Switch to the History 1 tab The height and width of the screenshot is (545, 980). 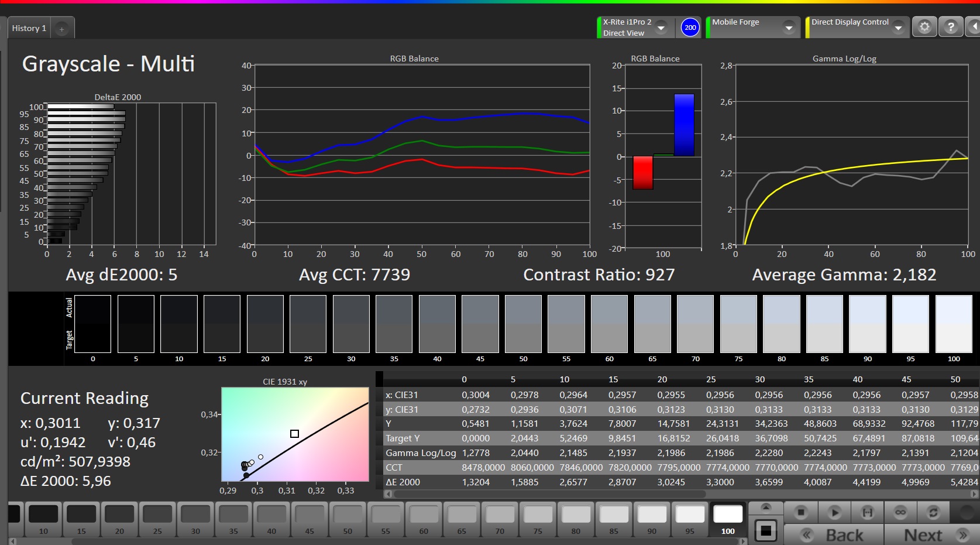[29, 28]
